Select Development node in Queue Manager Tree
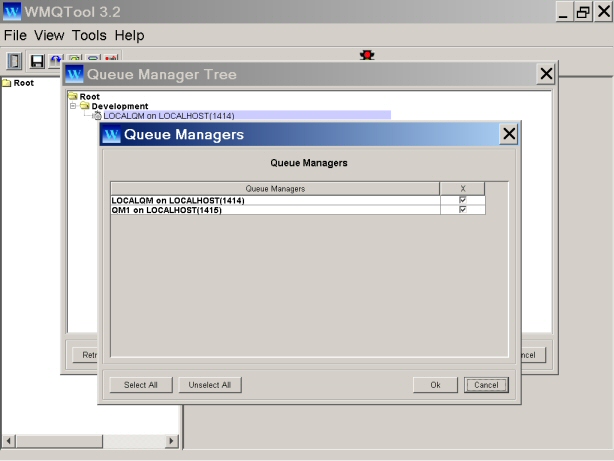The width and height of the screenshot is (614, 461). 120,106
